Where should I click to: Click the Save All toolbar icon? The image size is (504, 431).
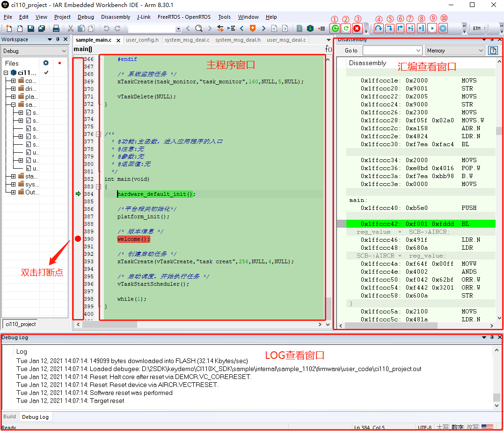point(42,29)
